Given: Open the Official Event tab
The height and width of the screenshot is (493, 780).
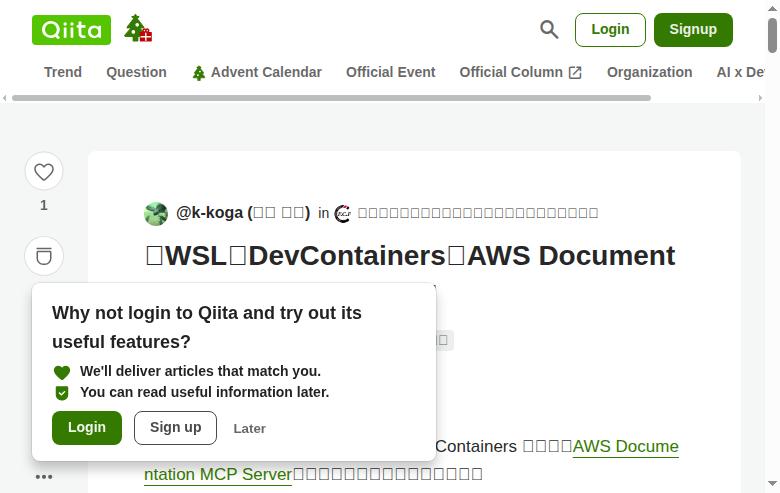Looking at the screenshot, I should coord(390,72).
